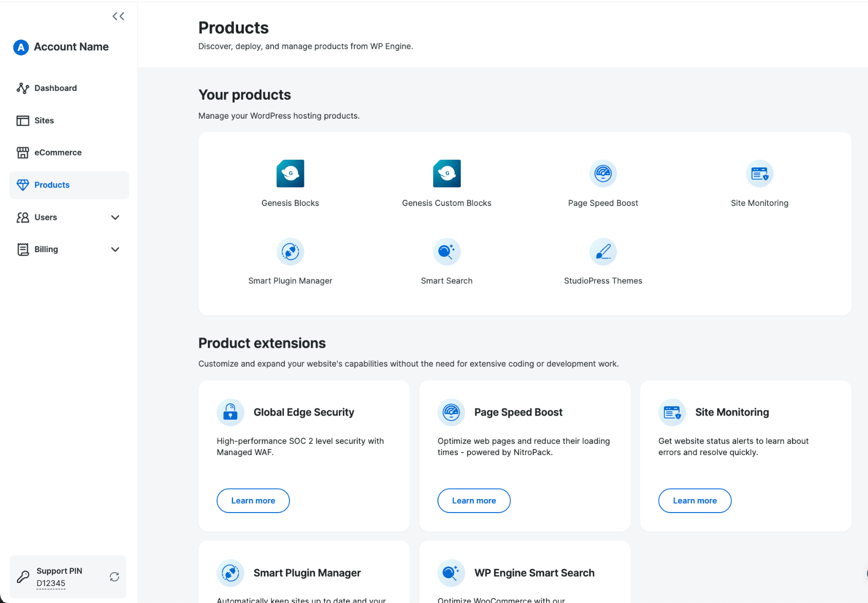Select the Products sidebar entry
868x603 pixels.
tap(52, 184)
